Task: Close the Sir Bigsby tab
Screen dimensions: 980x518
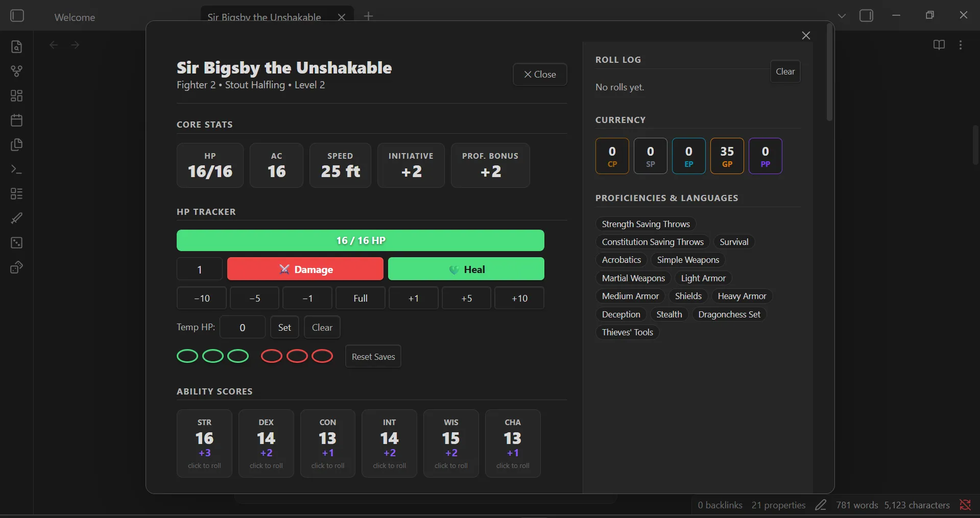Action: point(342,17)
